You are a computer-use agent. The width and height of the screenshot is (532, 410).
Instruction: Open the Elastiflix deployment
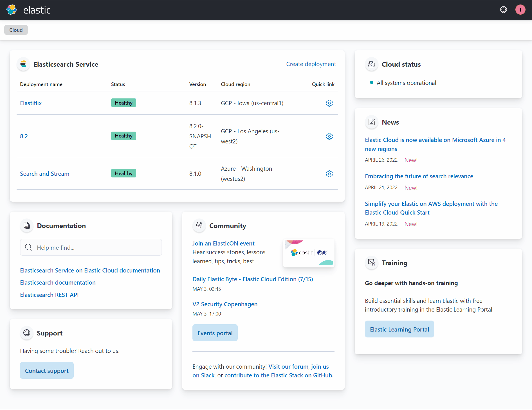(31, 103)
